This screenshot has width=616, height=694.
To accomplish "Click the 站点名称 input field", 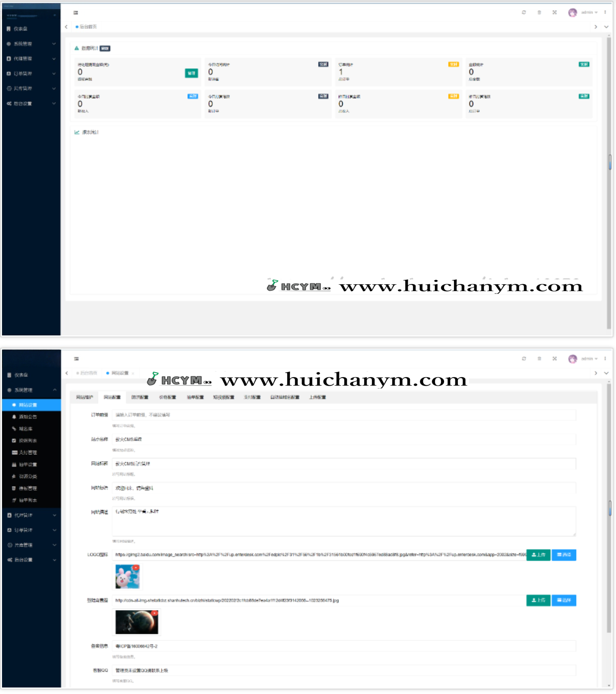I will 343,439.
